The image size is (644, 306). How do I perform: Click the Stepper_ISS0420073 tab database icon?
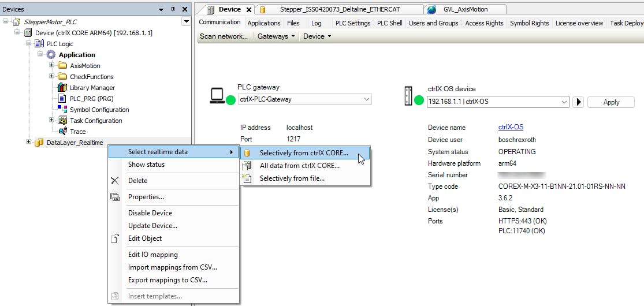pyautogui.click(x=263, y=9)
